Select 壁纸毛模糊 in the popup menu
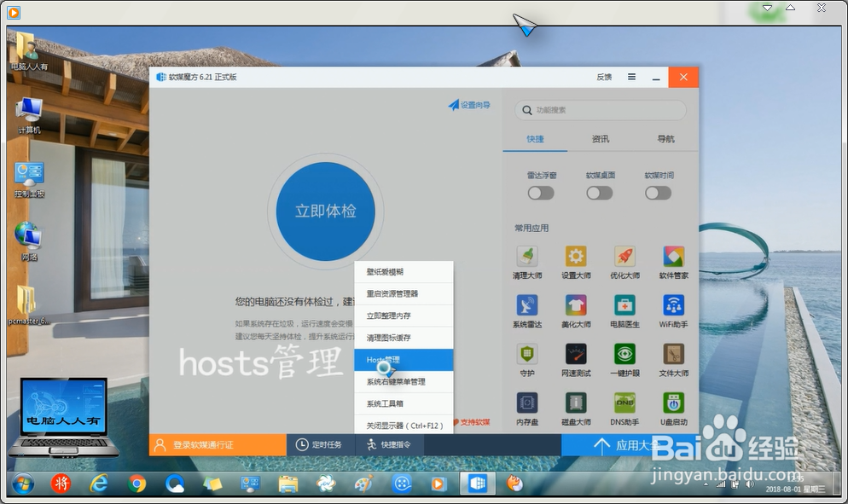 coord(404,272)
